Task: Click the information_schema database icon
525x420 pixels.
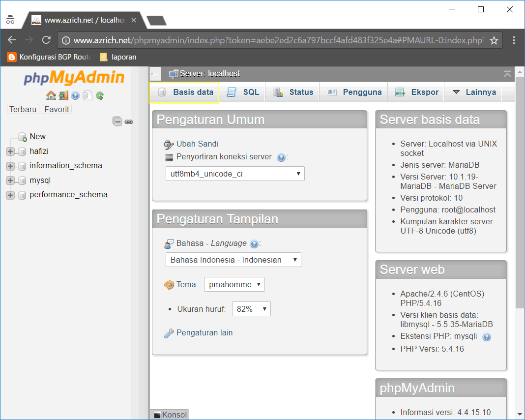Action: (22, 166)
